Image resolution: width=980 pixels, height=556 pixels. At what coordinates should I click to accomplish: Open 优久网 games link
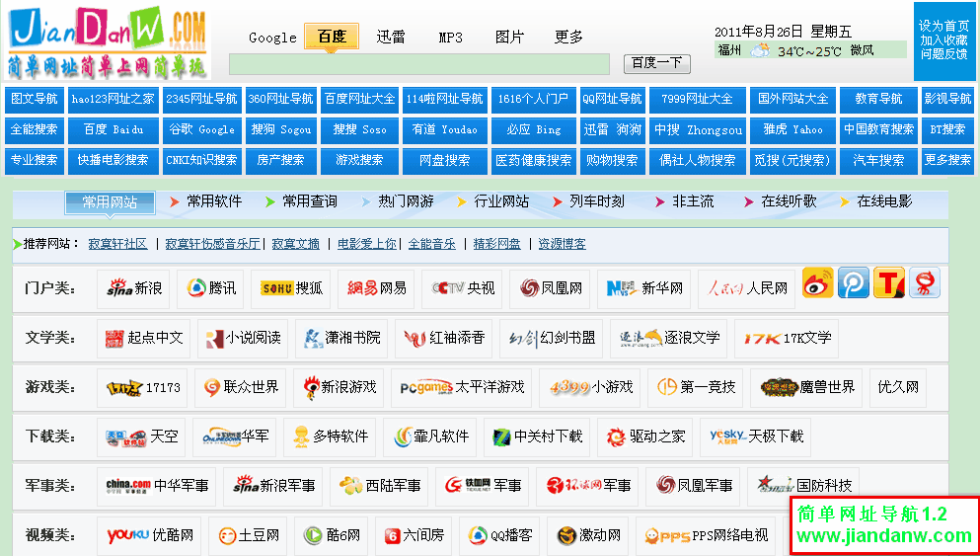coord(898,388)
